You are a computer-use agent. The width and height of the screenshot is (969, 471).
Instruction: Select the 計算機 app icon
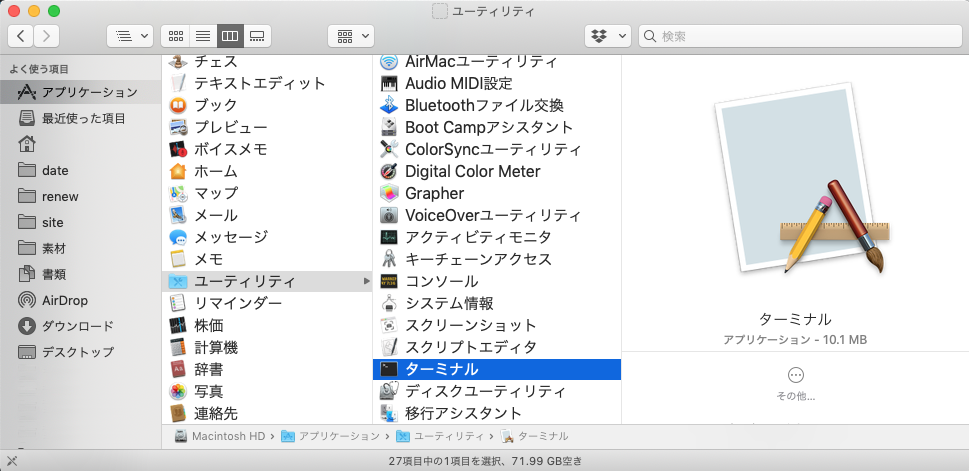click(x=178, y=347)
